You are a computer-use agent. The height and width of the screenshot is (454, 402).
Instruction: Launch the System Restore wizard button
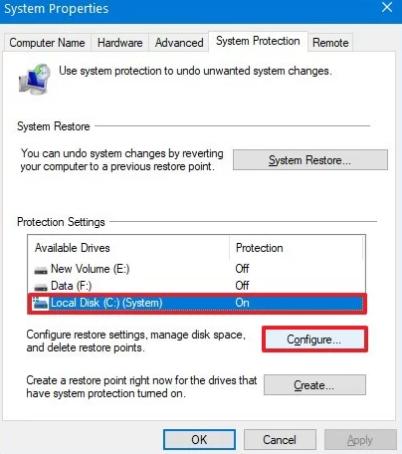pyautogui.click(x=310, y=160)
